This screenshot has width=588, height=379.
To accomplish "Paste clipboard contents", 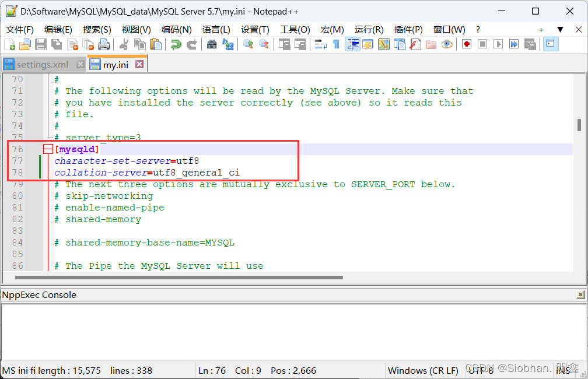I will tap(155, 44).
